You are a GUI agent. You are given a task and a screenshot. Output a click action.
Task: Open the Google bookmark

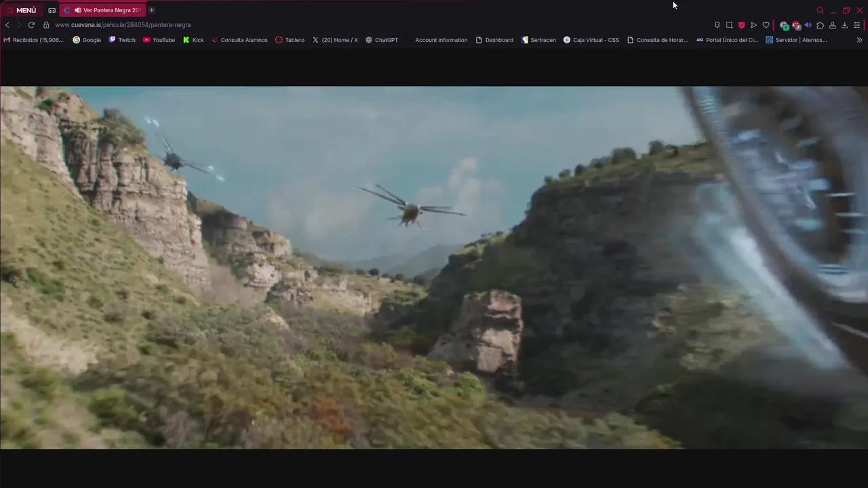point(87,40)
